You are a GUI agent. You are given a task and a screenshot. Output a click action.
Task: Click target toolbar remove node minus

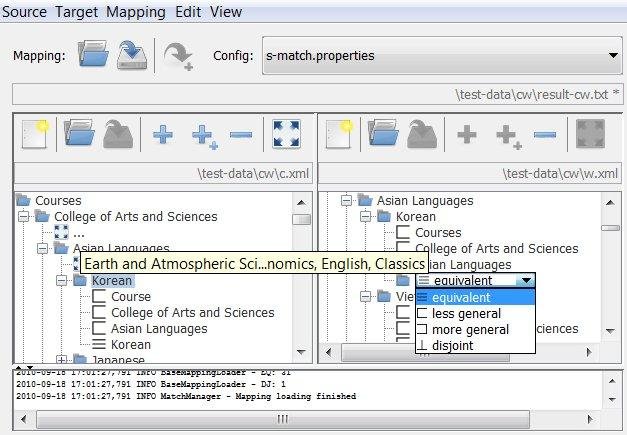545,135
